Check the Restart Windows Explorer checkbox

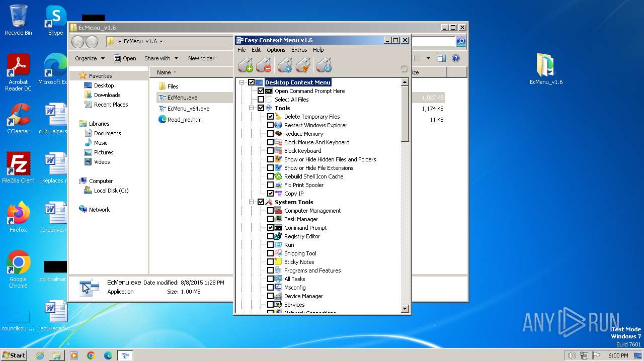pos(270,125)
